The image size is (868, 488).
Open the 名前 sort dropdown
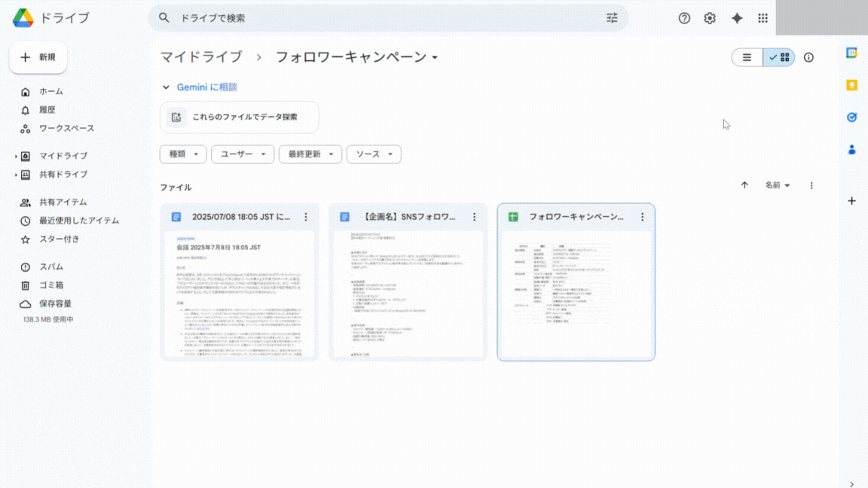click(778, 185)
